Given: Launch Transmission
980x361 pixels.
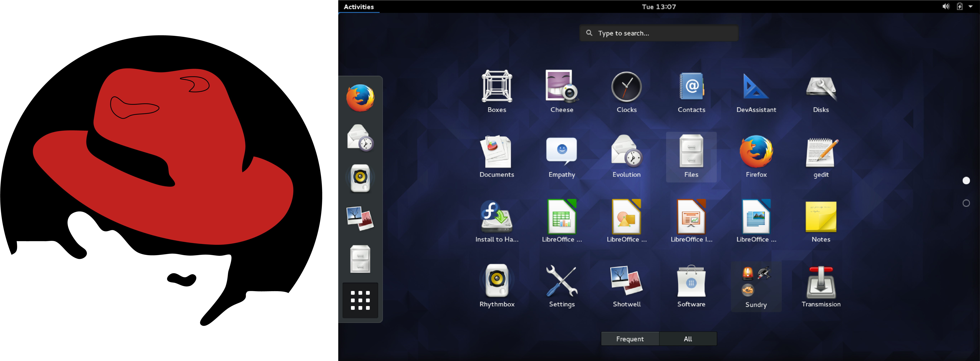Looking at the screenshot, I should tap(821, 287).
